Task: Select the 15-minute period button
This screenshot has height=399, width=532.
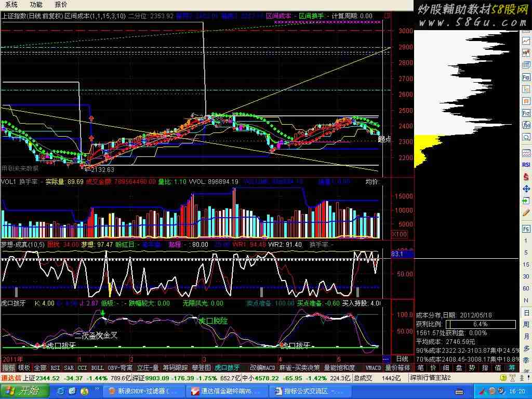Action: point(526,264)
